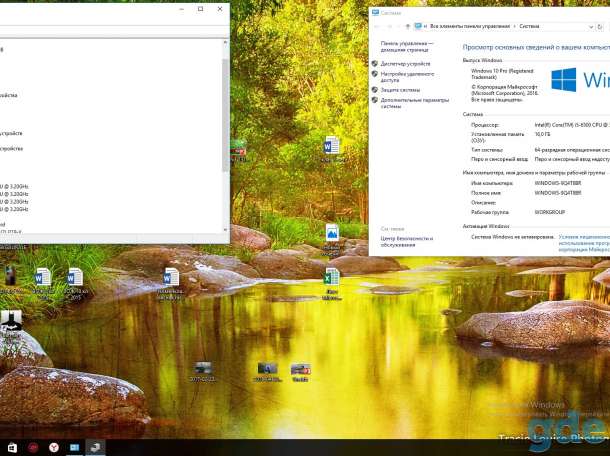Go to Все элементы панели управления breadcrumb
The image size is (610, 456).
tap(470, 26)
